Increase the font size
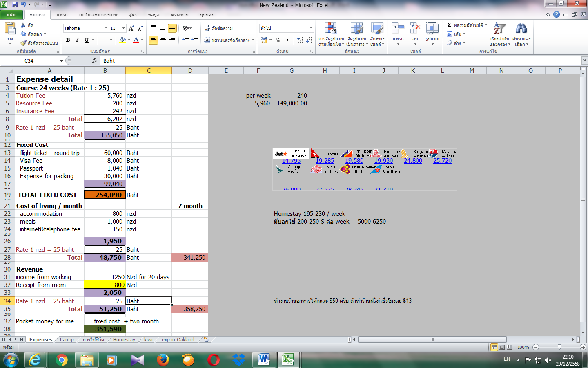 131,28
